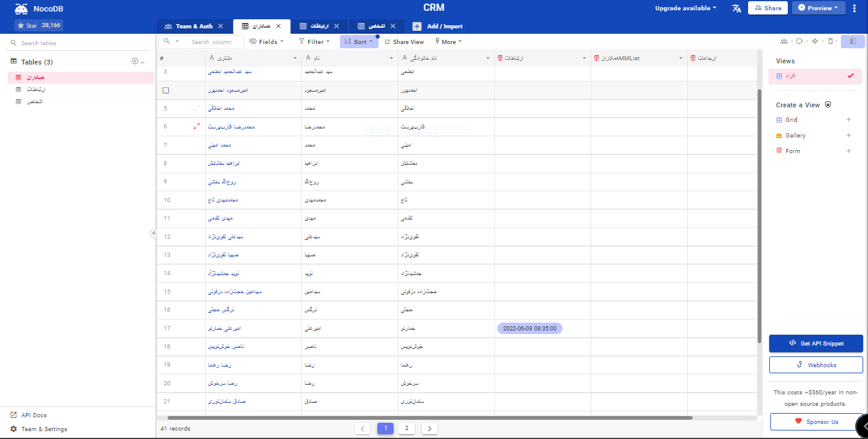The height and width of the screenshot is (439, 868).
Task: Click the horizontal scrollbar of the grid
Action: point(430,417)
